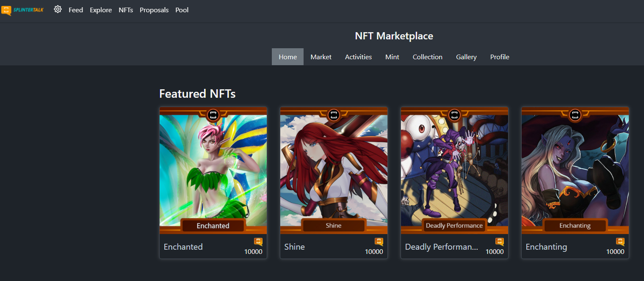
Task: Switch to the Activities tab
Action: pos(358,57)
